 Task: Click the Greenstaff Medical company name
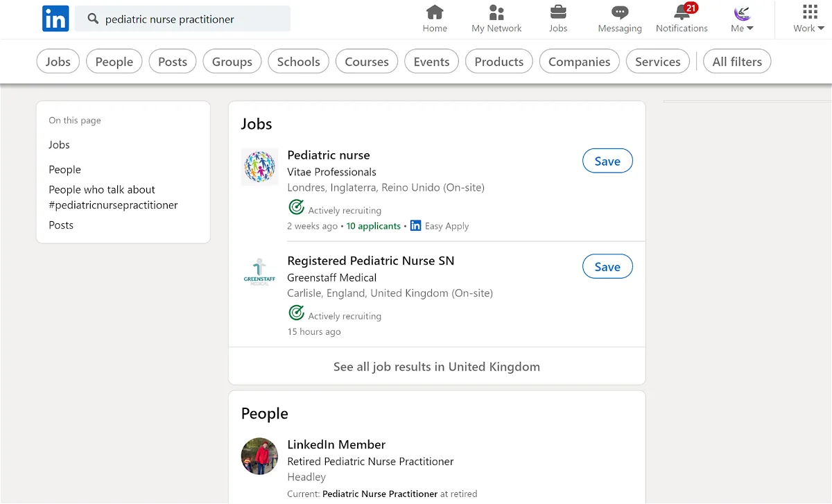(x=332, y=277)
